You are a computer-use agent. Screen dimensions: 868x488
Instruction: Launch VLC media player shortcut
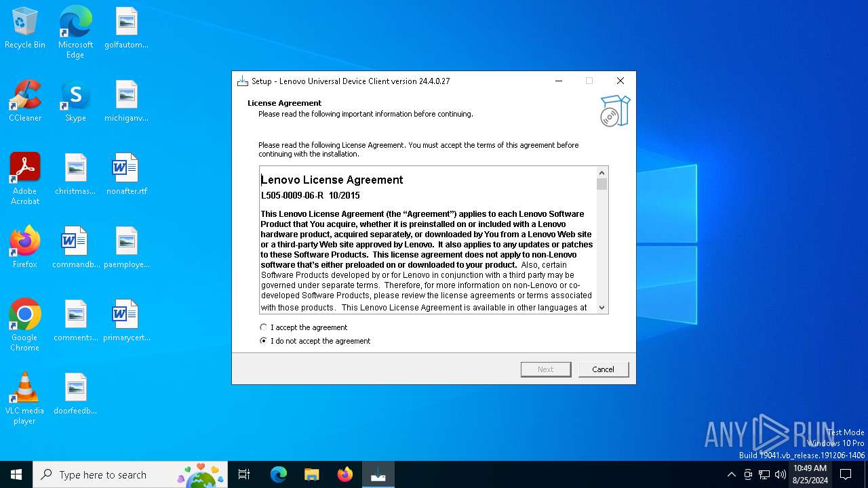[x=25, y=399]
